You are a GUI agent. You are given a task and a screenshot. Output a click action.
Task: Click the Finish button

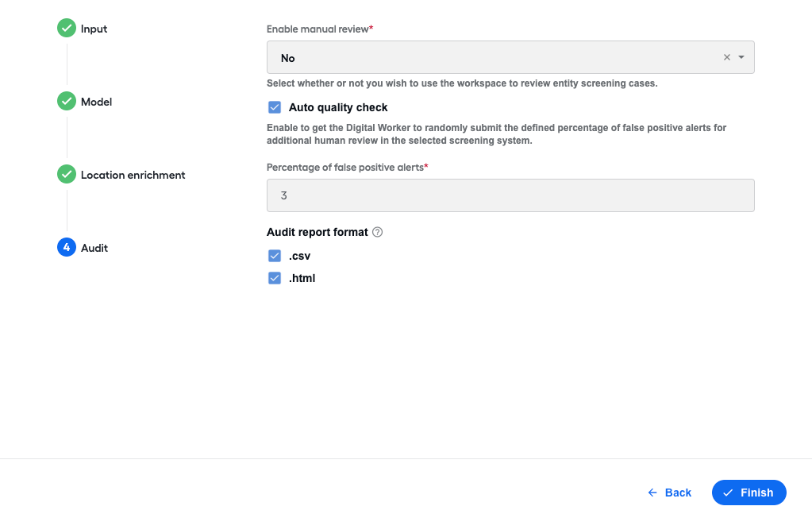[x=749, y=493]
